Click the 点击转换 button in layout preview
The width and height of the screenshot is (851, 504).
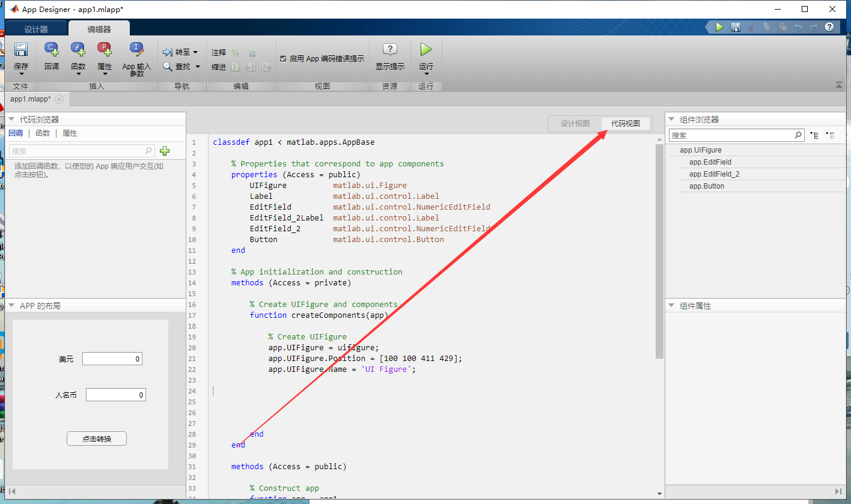pyautogui.click(x=97, y=439)
